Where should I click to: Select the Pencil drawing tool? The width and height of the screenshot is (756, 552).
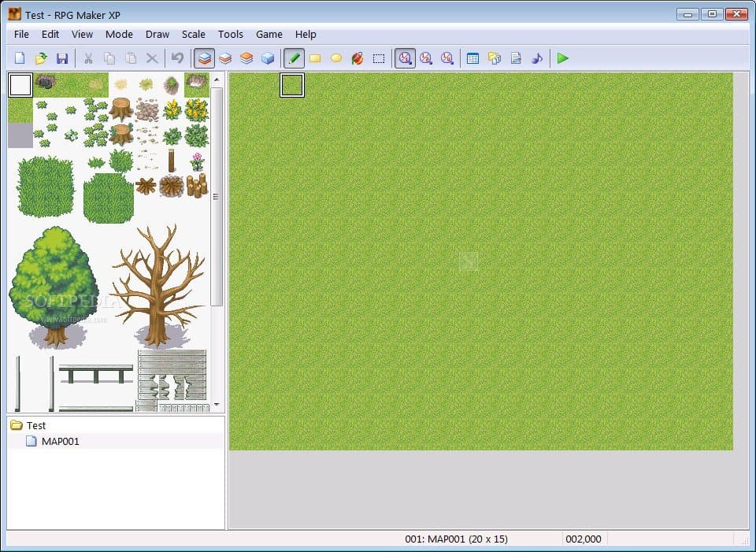coord(294,58)
